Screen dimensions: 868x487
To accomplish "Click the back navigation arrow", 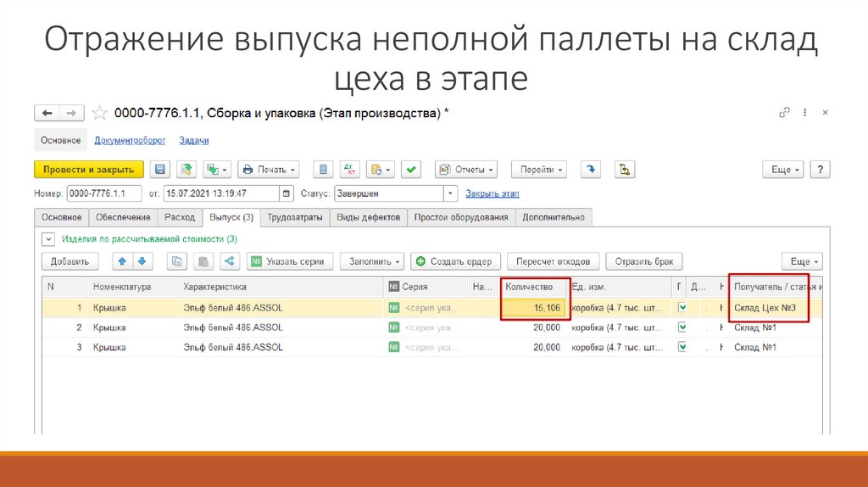I will [47, 113].
